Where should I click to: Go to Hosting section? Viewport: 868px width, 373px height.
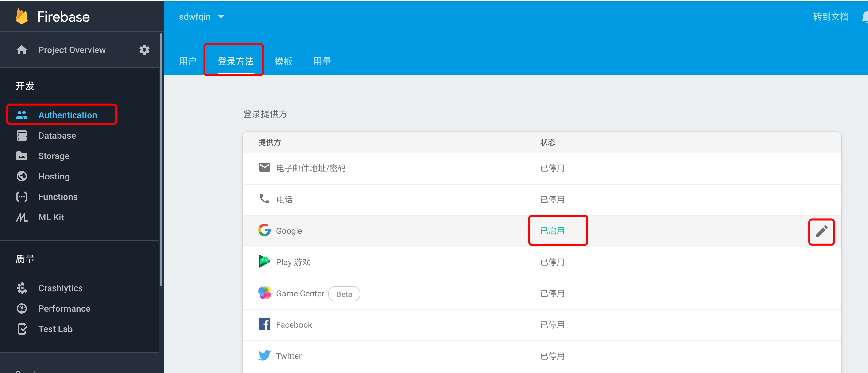pos(54,176)
